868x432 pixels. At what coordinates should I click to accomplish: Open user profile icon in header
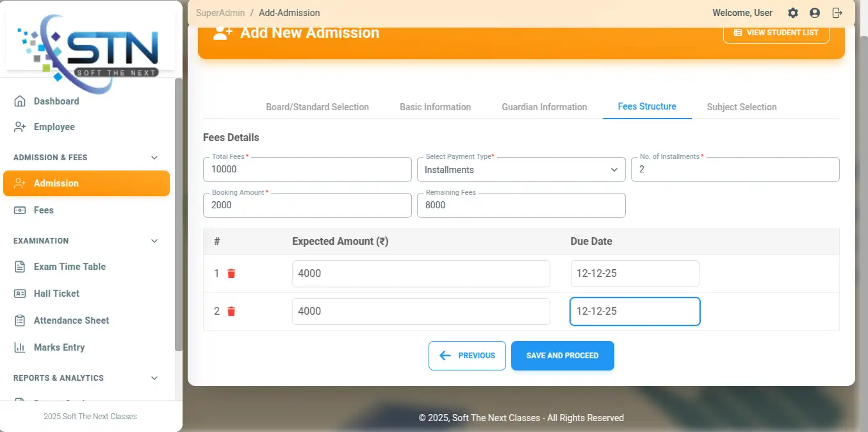click(x=815, y=13)
